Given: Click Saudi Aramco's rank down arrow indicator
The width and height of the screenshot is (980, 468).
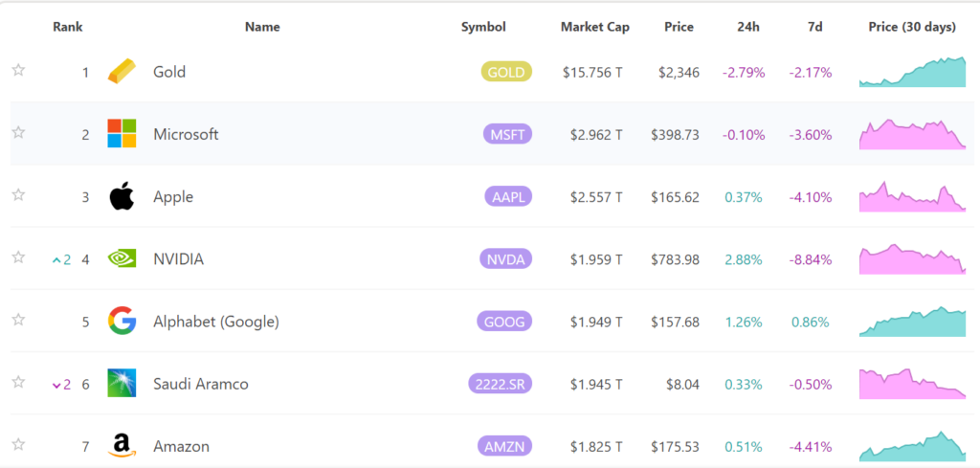Looking at the screenshot, I should 62,385.
